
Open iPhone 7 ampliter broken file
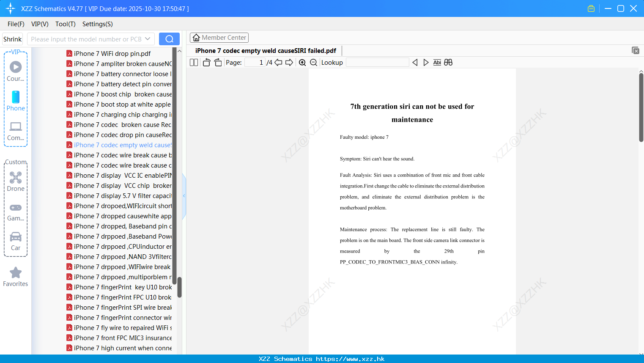119,64
